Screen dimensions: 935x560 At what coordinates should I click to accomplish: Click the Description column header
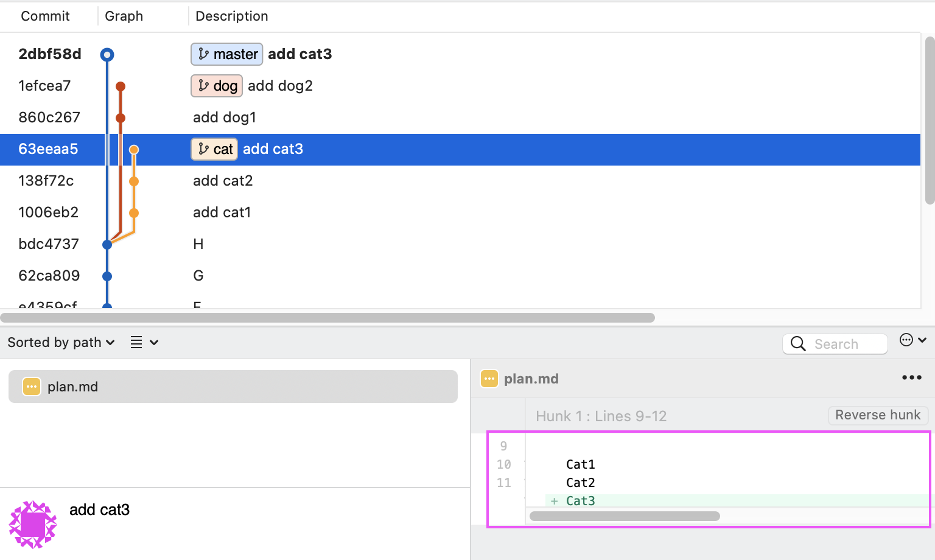[x=232, y=16]
